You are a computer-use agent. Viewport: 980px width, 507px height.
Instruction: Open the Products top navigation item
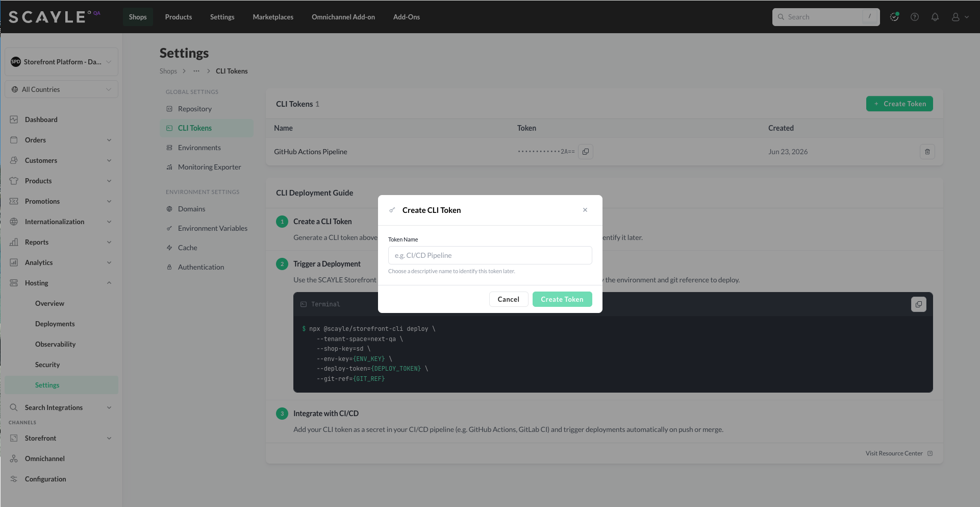coord(179,17)
